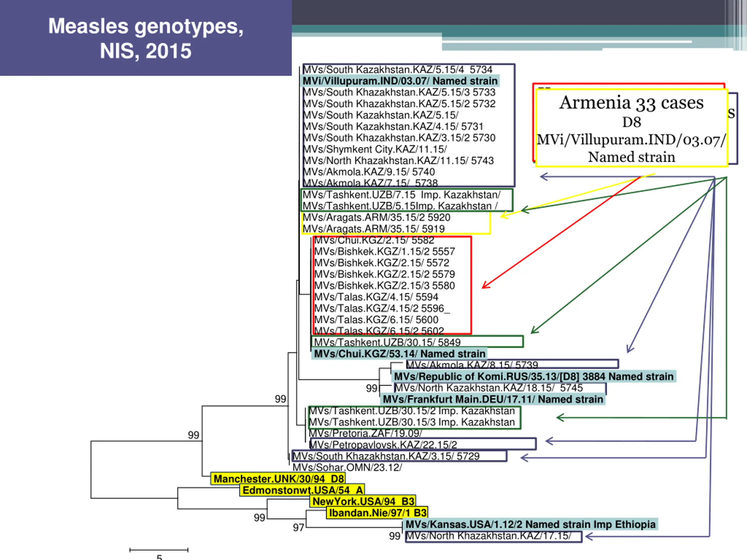Select 'MVs/Pretoria.ZAF/19.09/' label

click(365, 433)
